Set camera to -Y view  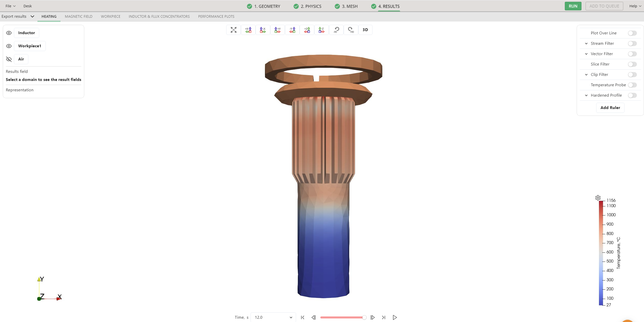click(292, 30)
